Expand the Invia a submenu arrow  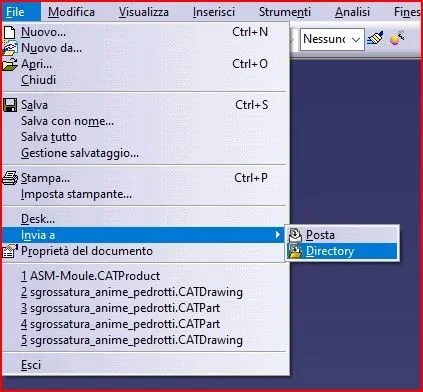click(278, 235)
